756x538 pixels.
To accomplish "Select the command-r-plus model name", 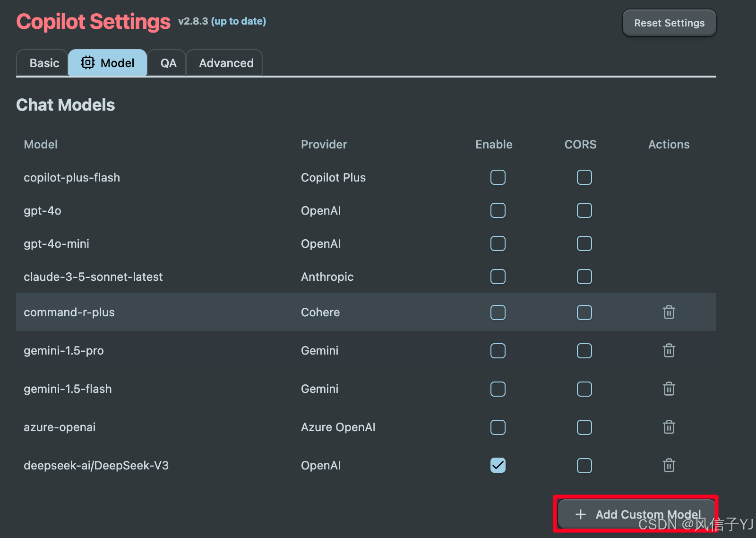I will click(69, 312).
